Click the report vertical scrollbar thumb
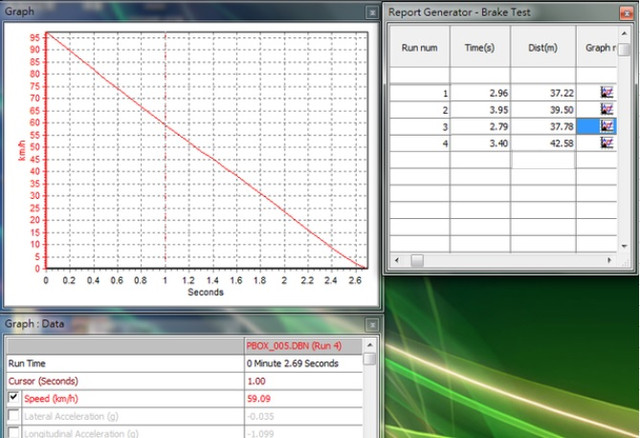Screen dimensions: 640x438 [624, 50]
